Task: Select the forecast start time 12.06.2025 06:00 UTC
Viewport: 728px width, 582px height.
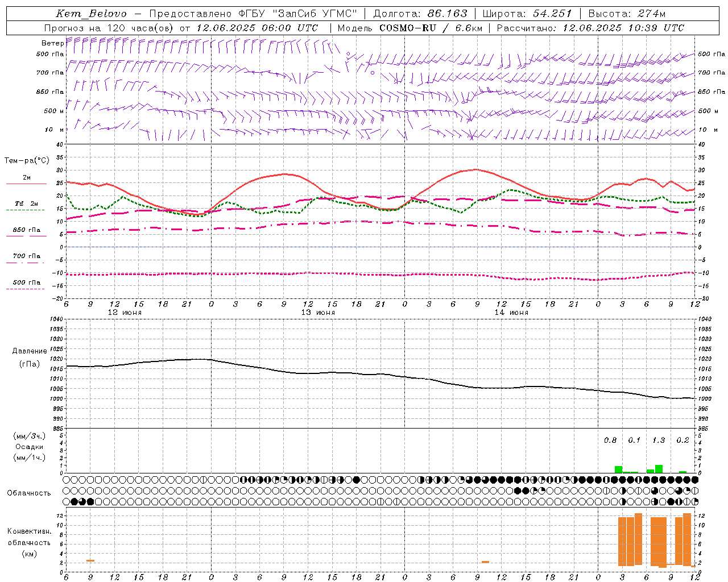Action: pos(257,28)
